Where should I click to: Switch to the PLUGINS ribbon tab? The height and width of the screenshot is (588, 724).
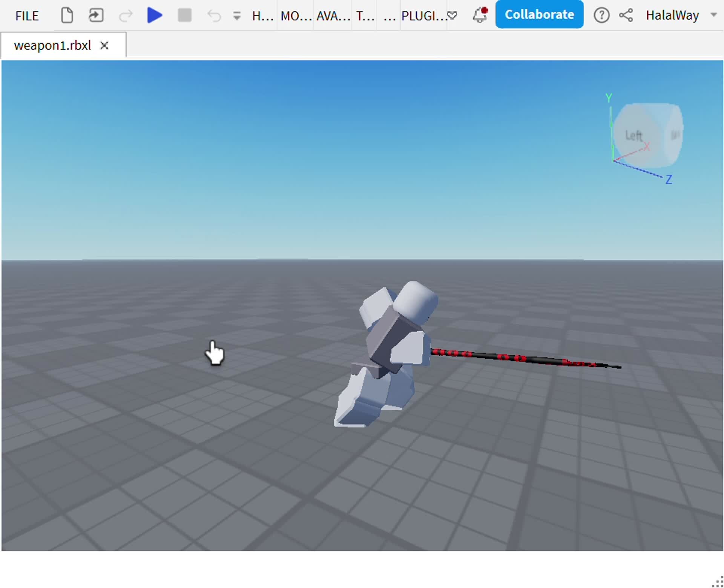pyautogui.click(x=422, y=16)
